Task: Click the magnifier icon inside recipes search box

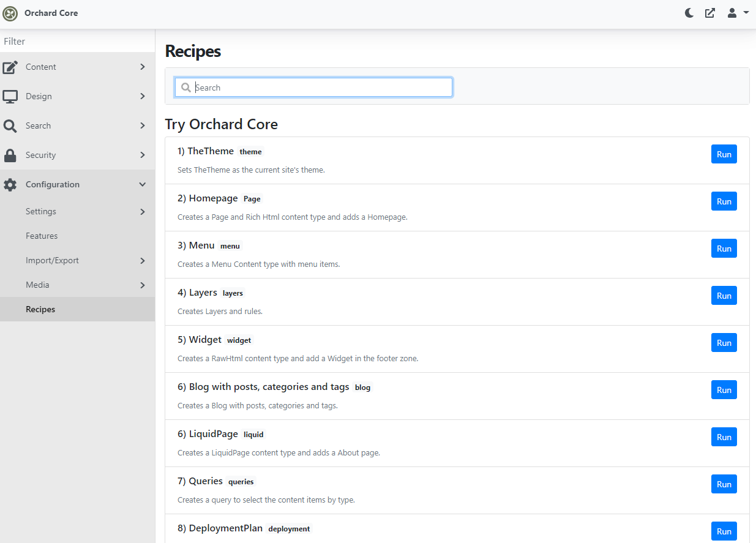Action: click(186, 88)
